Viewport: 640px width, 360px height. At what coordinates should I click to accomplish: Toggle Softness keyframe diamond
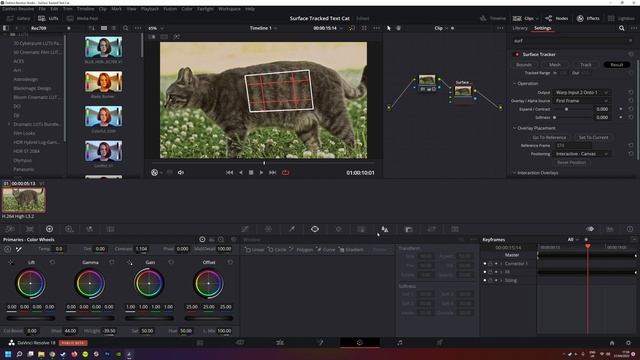pyautogui.click(x=621, y=117)
